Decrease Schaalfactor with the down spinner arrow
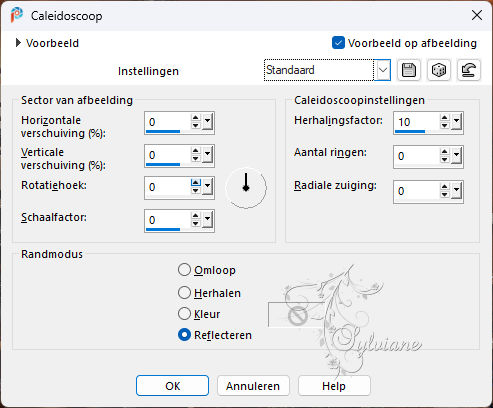 196,224
